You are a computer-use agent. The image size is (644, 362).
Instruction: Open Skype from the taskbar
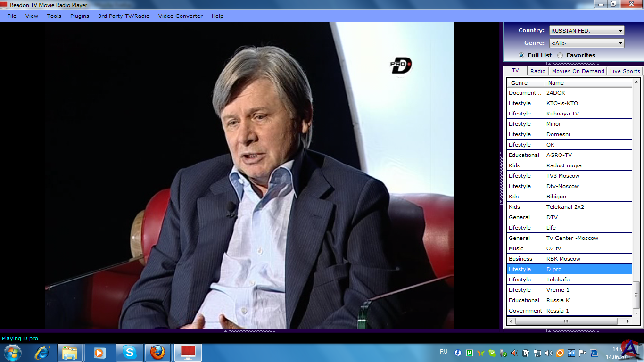[x=129, y=353]
